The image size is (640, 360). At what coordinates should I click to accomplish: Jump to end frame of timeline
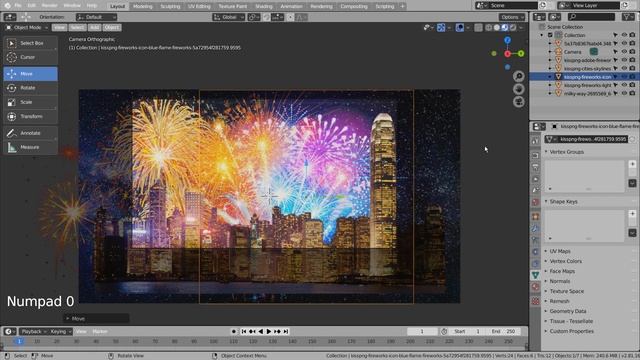(286, 331)
